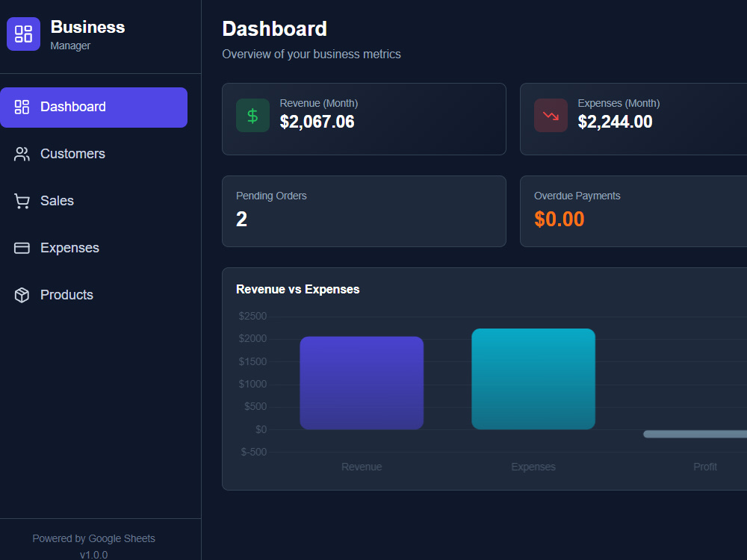Viewport: 747px width, 560px height.
Task: Click the green dollar sign revenue icon
Action: [x=253, y=115]
